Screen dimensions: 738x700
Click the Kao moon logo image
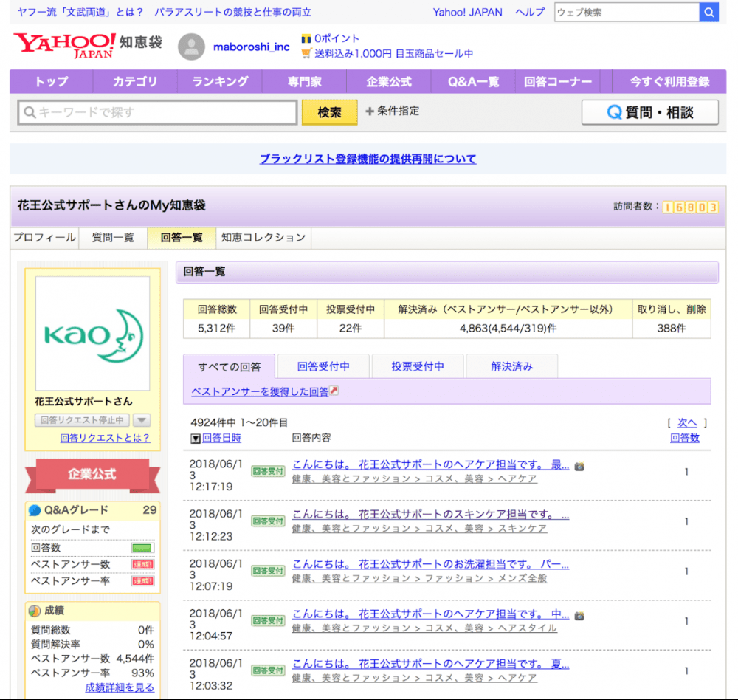coord(93,334)
